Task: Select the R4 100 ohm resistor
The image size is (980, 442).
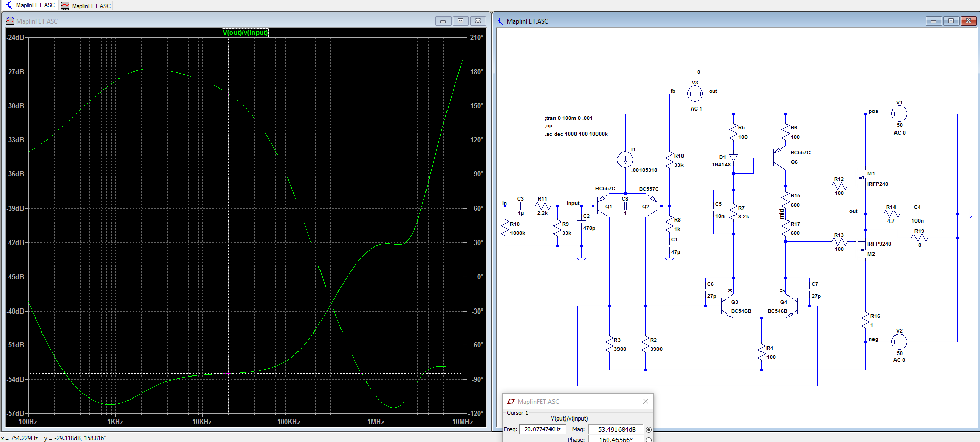Action: pyautogui.click(x=761, y=352)
